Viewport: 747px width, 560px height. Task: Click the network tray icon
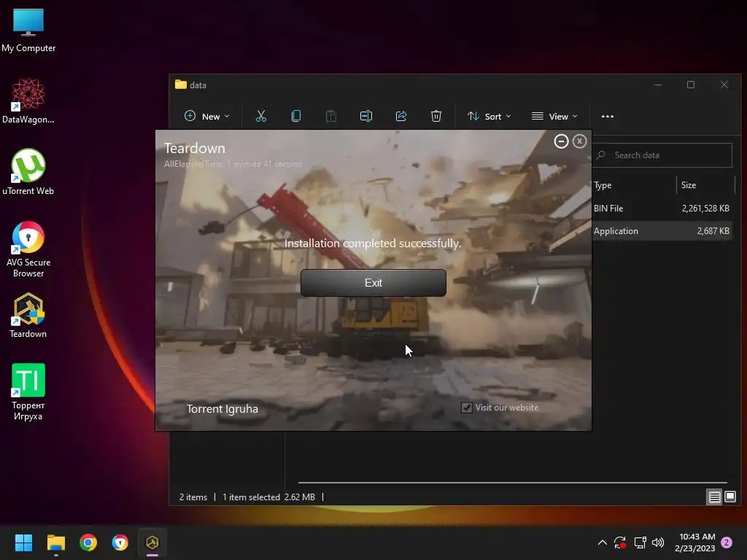[640, 542]
